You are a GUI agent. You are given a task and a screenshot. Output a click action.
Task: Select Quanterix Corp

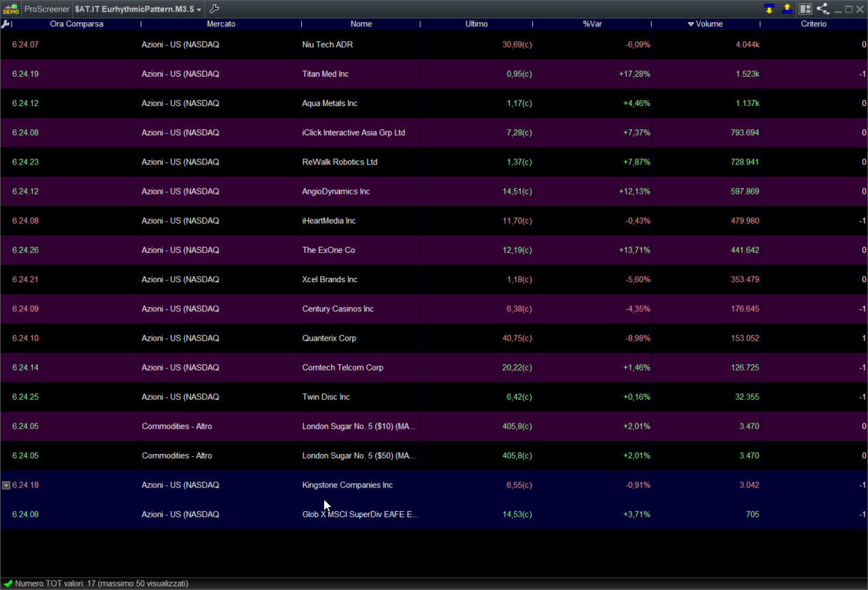(x=329, y=338)
